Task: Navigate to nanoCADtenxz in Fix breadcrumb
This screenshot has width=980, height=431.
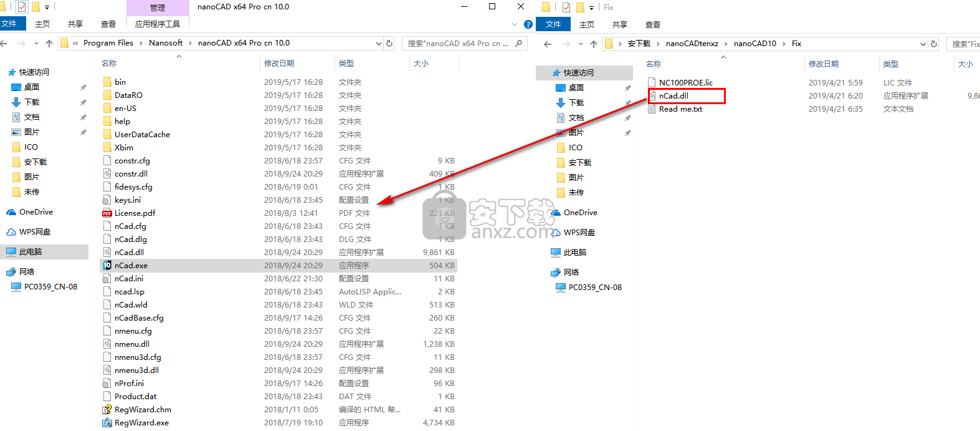Action: (x=692, y=44)
